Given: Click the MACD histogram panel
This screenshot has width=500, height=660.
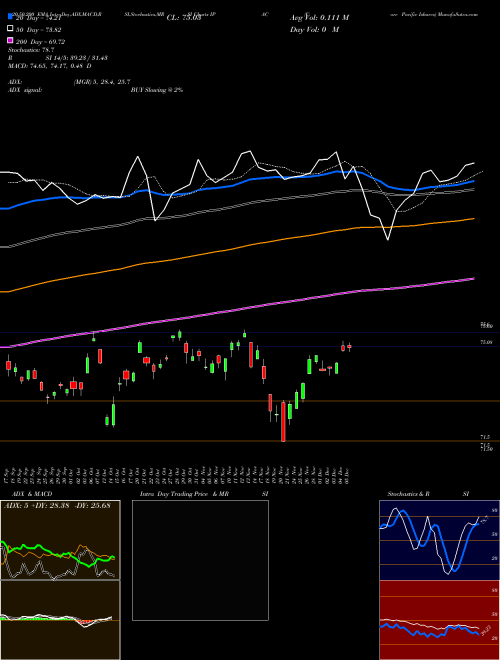Looking at the screenshot, I should click(x=60, y=620).
